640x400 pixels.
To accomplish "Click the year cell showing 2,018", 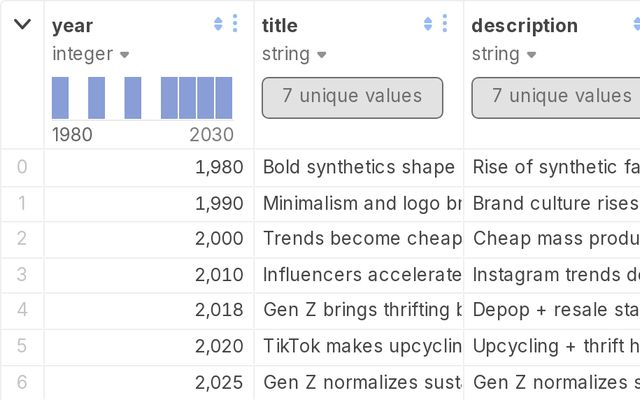I will tap(149, 310).
